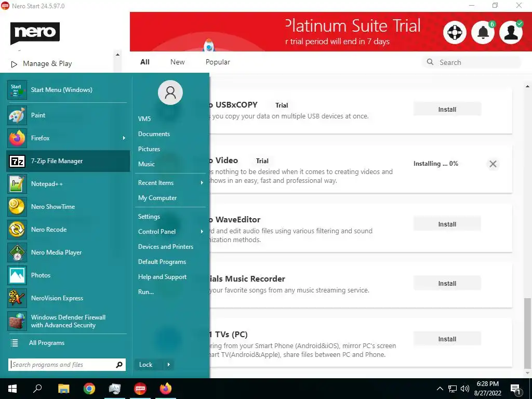This screenshot has height=399, width=532.
Task: Select the All tab
Action: point(145,62)
